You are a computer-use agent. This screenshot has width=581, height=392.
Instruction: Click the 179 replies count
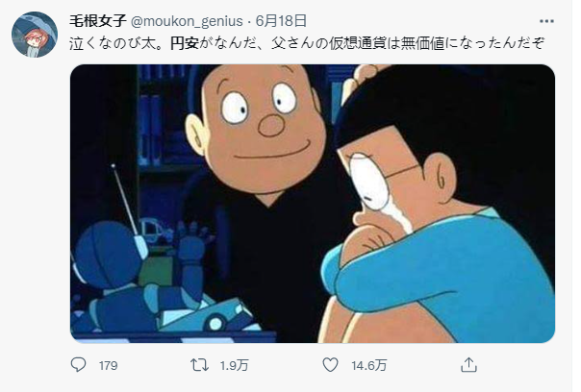click(x=108, y=366)
